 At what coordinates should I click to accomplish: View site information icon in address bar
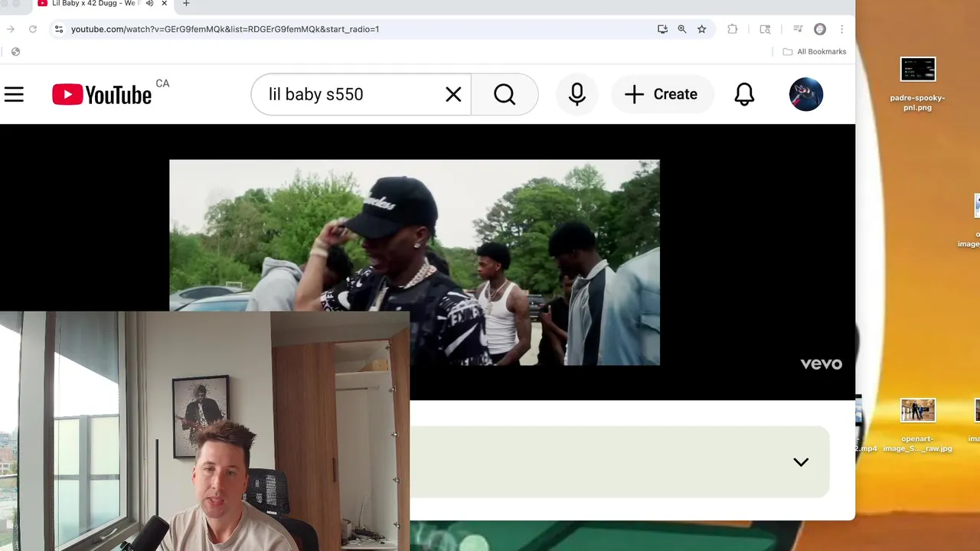tap(58, 29)
